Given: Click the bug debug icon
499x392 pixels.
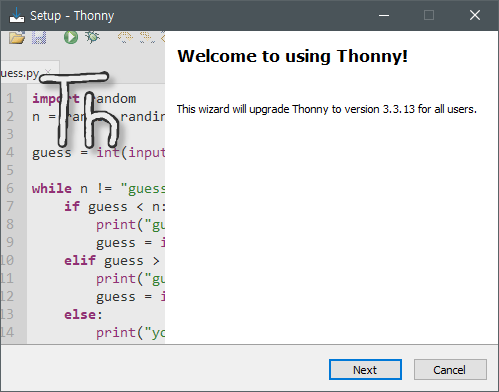Looking at the screenshot, I should 92,37.
